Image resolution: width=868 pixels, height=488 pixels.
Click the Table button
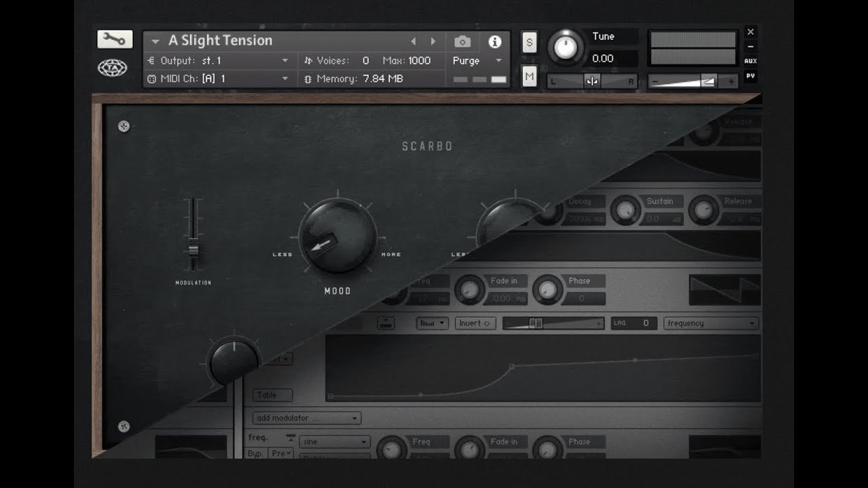click(x=273, y=395)
